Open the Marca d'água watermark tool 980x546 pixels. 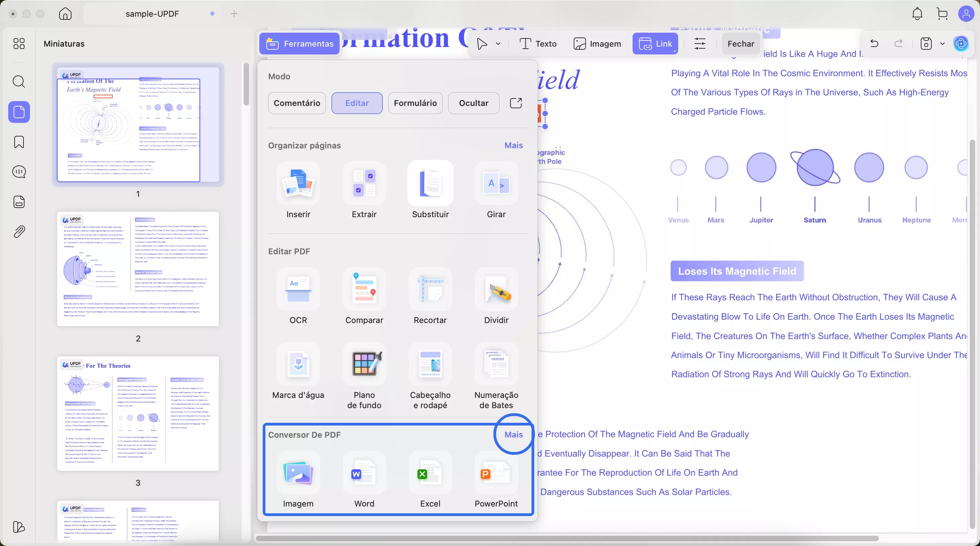tap(298, 365)
